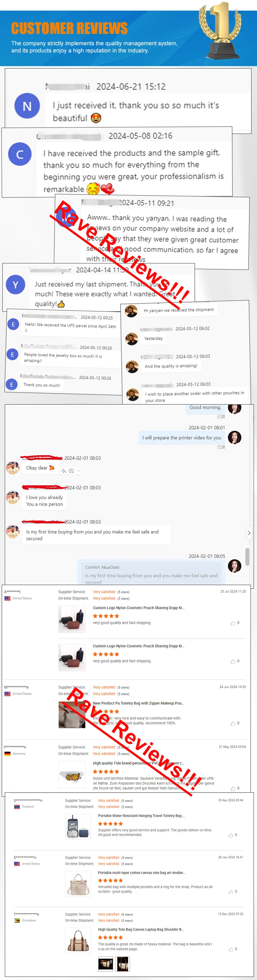Expand the side panel with the right chevron
257x980 pixels.
[x=249, y=533]
